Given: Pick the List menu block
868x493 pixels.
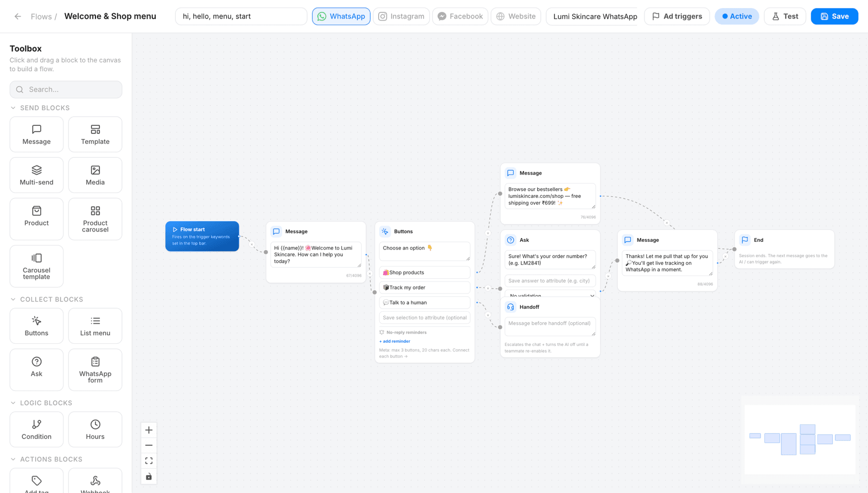Looking at the screenshot, I should pos(95,326).
